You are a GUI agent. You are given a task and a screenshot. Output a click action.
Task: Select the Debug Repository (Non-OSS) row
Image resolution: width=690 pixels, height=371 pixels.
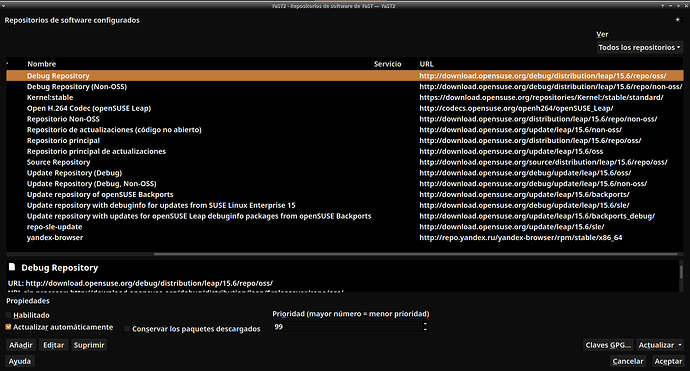click(x=345, y=87)
